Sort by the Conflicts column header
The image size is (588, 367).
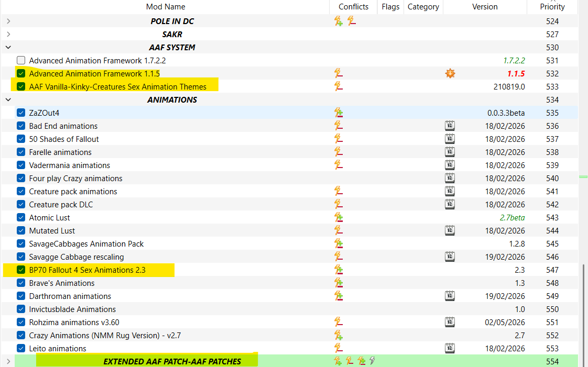click(x=353, y=7)
